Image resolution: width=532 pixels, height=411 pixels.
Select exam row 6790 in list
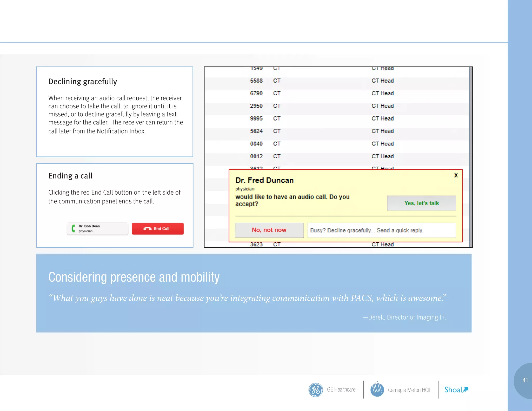[256, 93]
